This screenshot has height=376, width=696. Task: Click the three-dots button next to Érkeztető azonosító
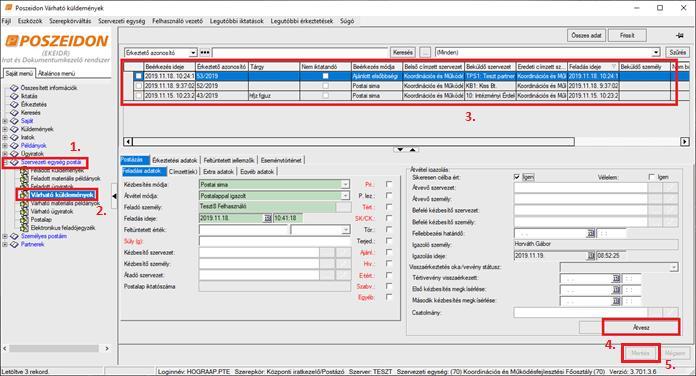coord(205,52)
